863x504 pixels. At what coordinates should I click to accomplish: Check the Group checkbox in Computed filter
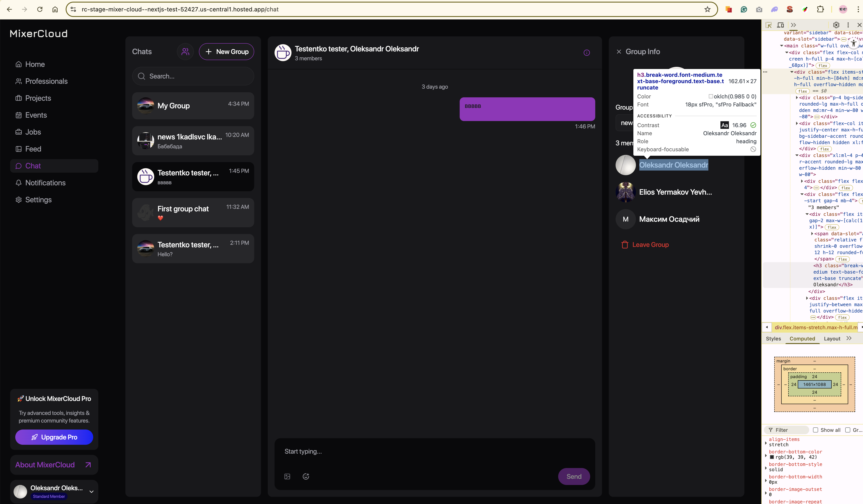point(848,430)
